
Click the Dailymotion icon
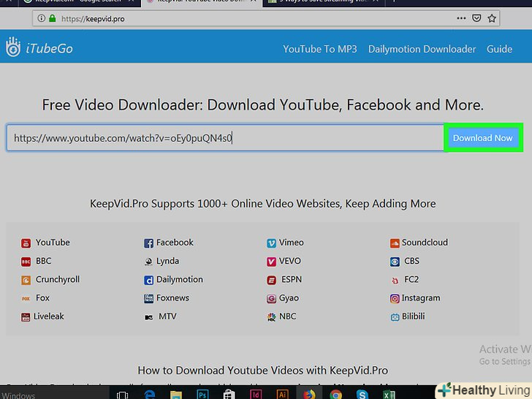(149, 280)
